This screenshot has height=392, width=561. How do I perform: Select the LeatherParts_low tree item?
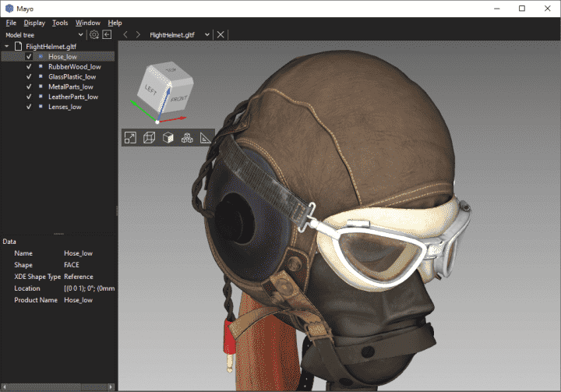point(73,97)
